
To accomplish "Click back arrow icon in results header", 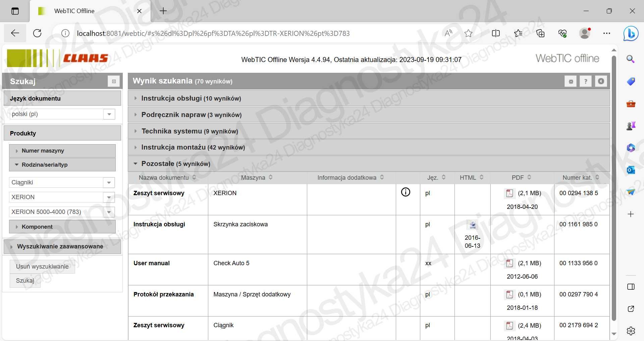I will click(x=601, y=81).
